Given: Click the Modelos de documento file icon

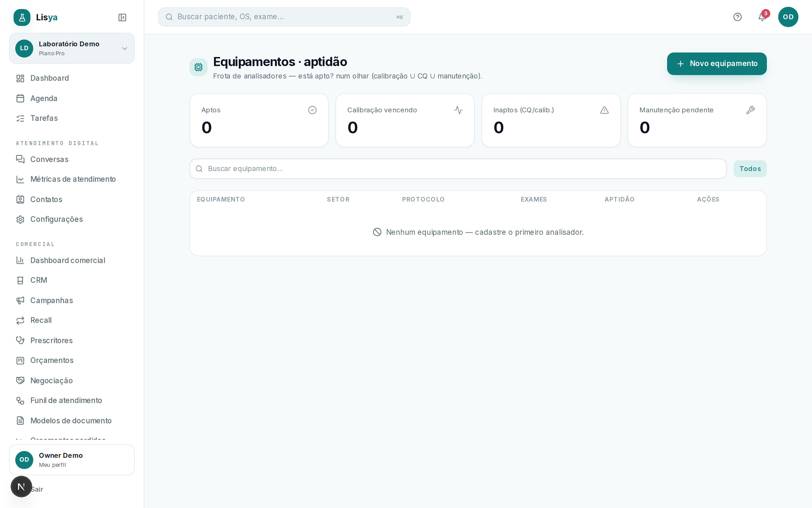Looking at the screenshot, I should tap(21, 421).
